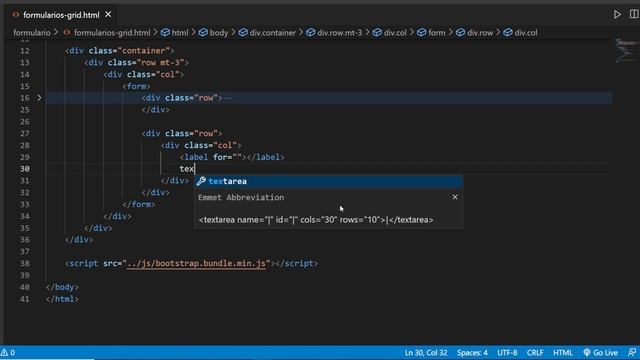Click the minimap code preview
The image size is (640, 360).
pyautogui.click(x=626, y=50)
